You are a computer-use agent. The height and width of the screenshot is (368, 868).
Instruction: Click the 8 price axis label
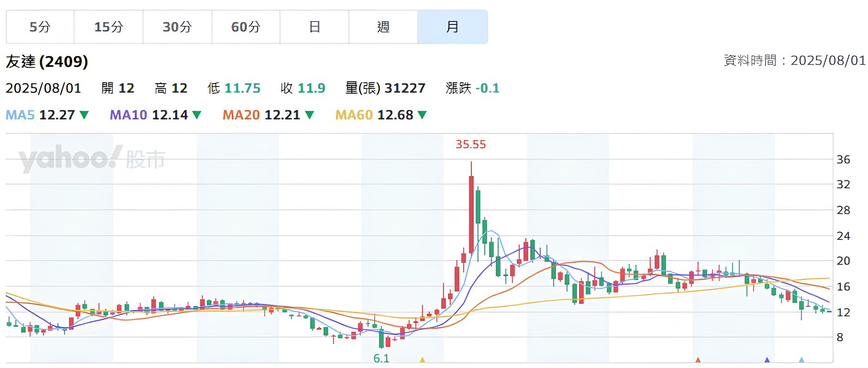pos(840,337)
